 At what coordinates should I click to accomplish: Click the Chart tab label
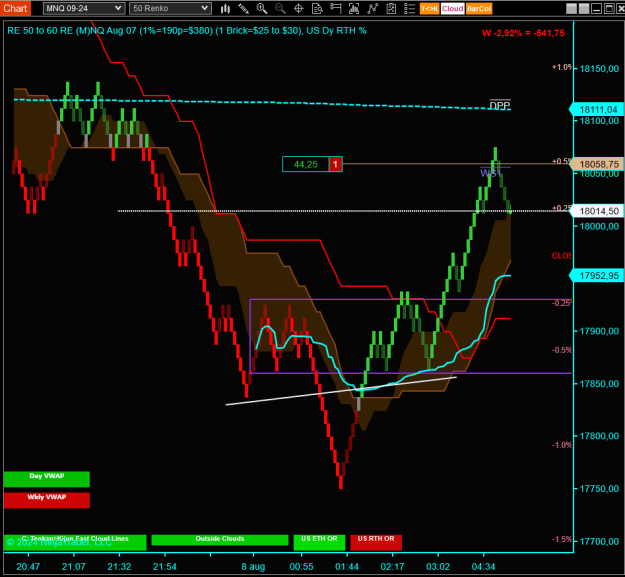pos(15,8)
